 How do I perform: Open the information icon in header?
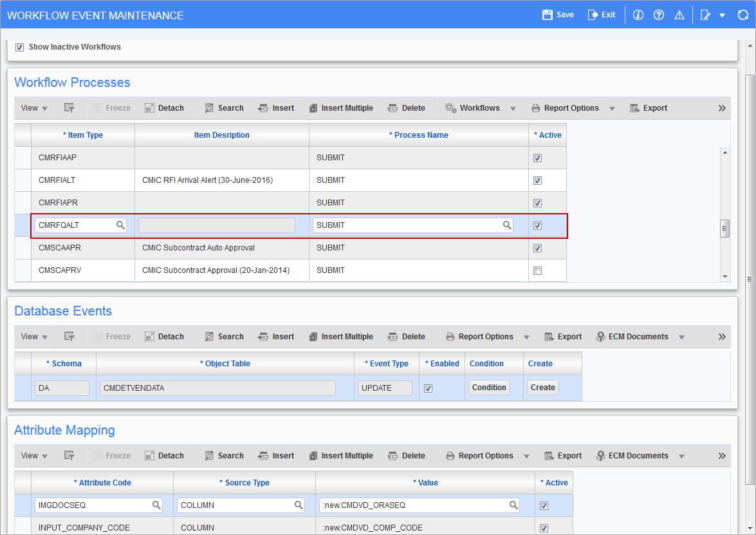[638, 15]
